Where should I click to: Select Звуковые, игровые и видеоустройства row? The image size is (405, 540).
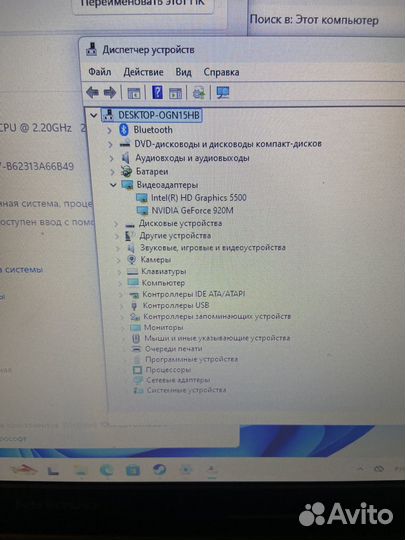point(212,248)
